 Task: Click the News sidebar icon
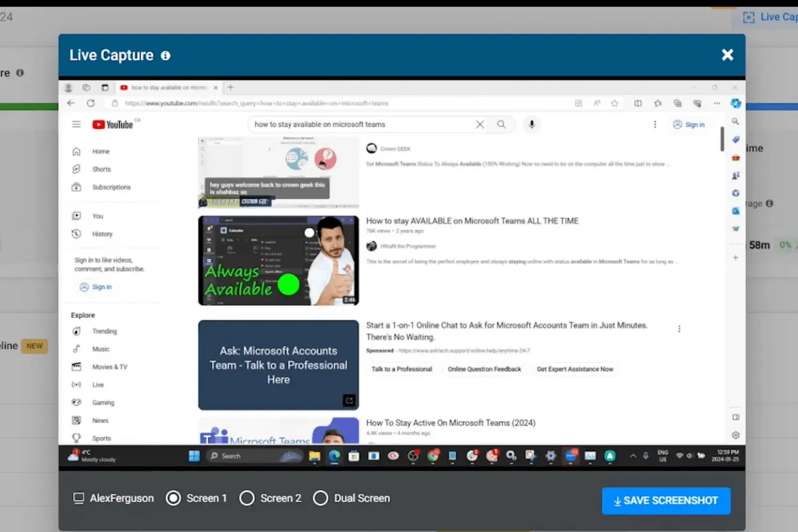(76, 421)
